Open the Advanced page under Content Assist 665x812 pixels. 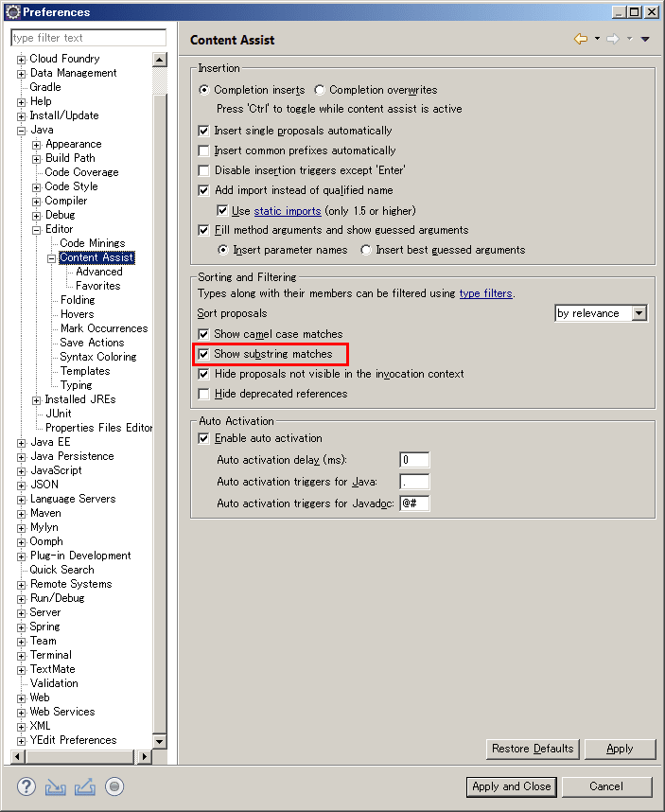98,272
